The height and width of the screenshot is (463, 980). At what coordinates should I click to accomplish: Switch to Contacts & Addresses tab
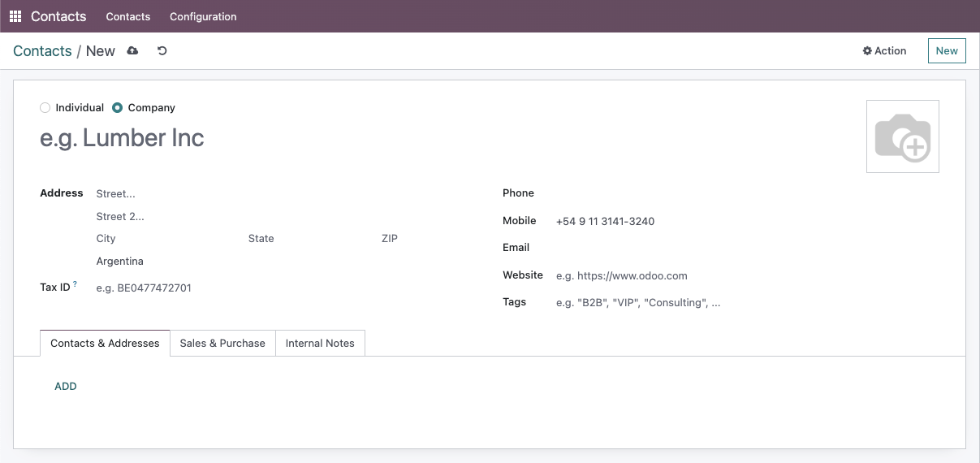(x=105, y=344)
